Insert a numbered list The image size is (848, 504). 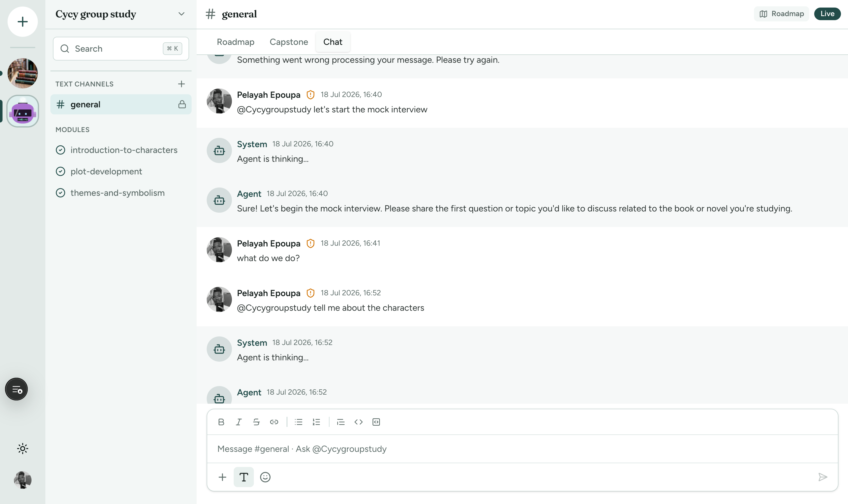coord(316,422)
